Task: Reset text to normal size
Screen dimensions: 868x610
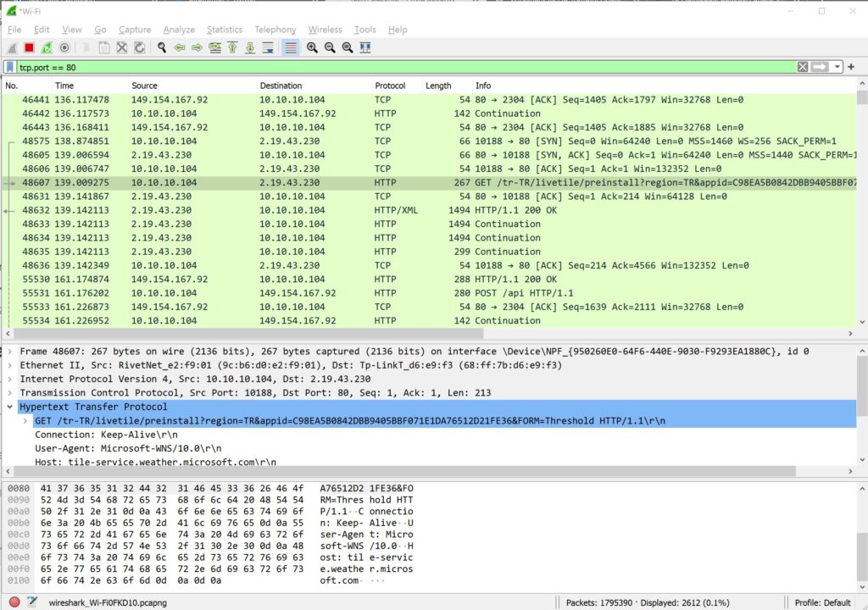Action: click(x=348, y=48)
